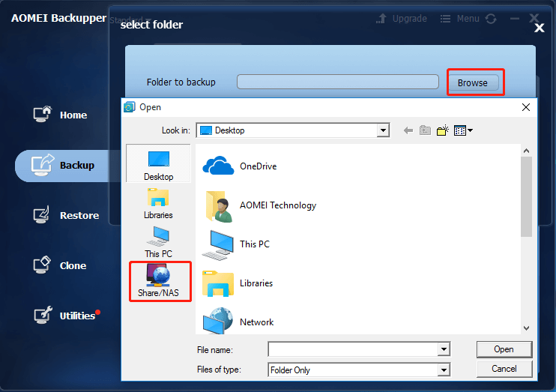Select This PC in places bar

coord(159,242)
